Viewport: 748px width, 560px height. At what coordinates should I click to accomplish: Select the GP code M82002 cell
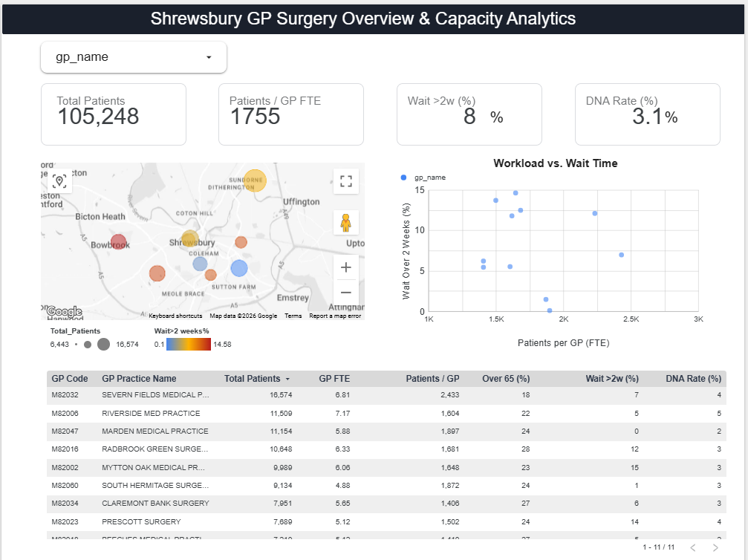point(65,468)
